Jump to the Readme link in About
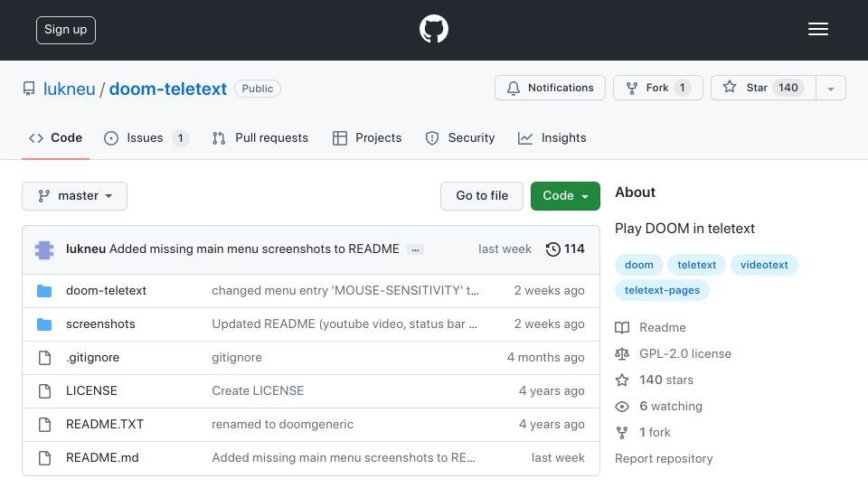868x488 pixels. 662,327
